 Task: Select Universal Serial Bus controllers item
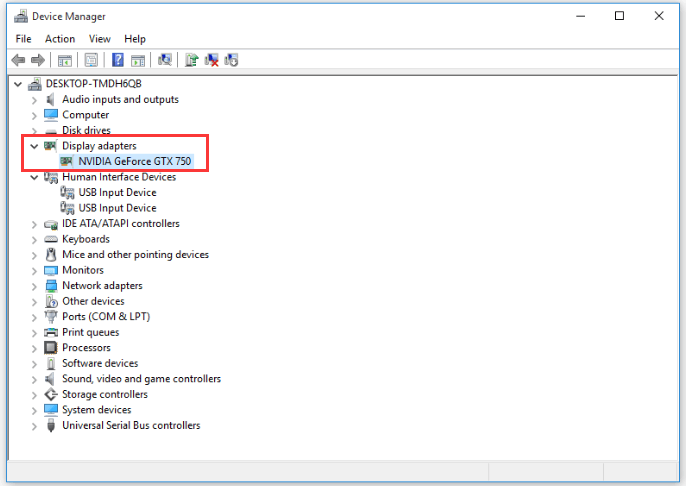(130, 426)
